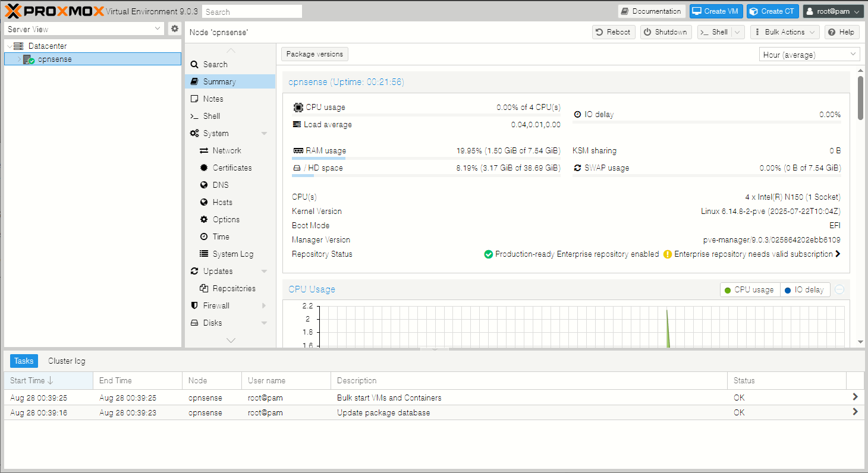Open details arrow for Update package database task

[x=855, y=412]
